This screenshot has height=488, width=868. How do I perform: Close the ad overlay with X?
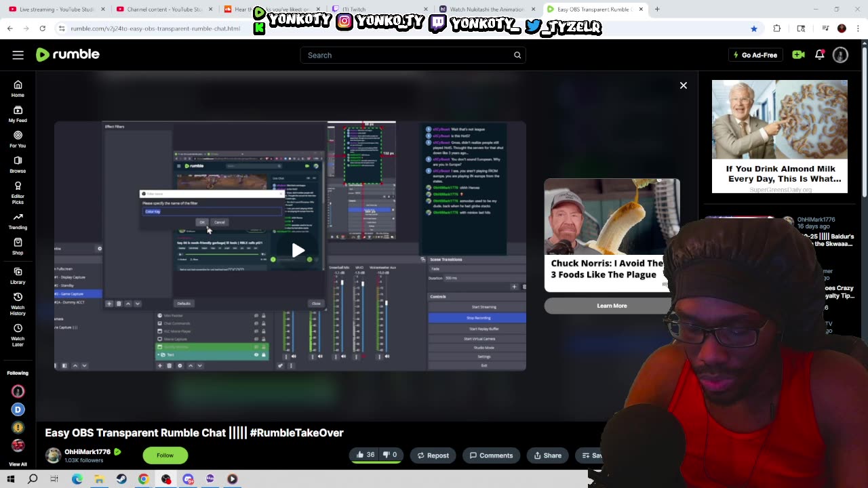[684, 85]
